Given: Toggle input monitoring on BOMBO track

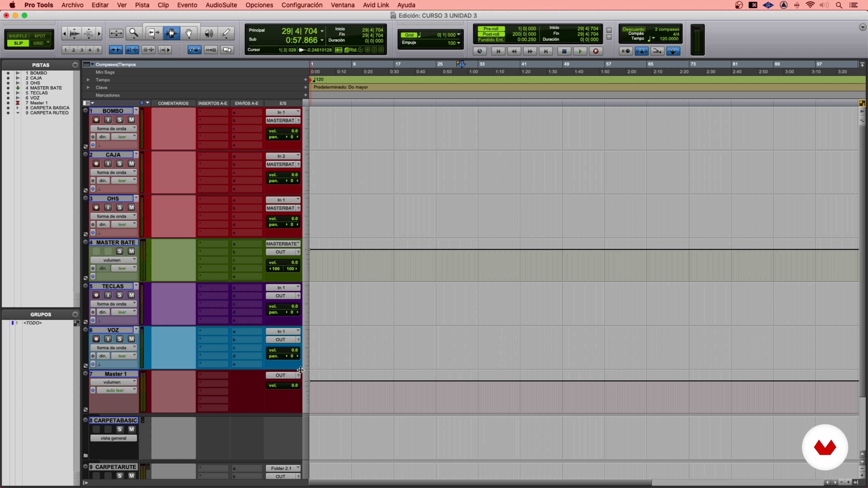Looking at the screenshot, I should pyautogui.click(x=108, y=120).
